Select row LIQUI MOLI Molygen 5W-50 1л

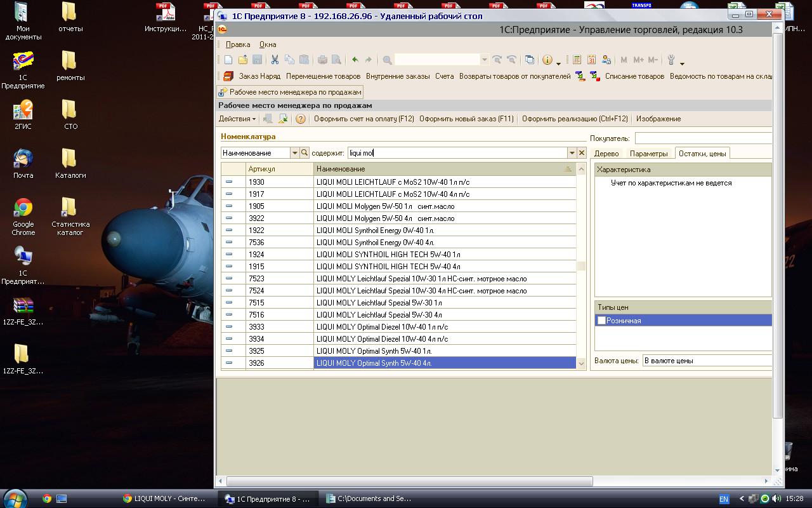[398, 206]
